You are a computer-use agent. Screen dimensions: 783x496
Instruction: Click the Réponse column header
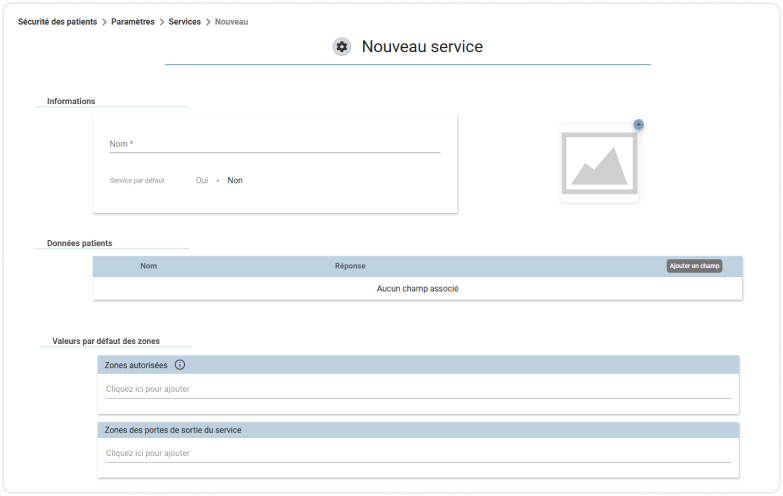(x=350, y=266)
